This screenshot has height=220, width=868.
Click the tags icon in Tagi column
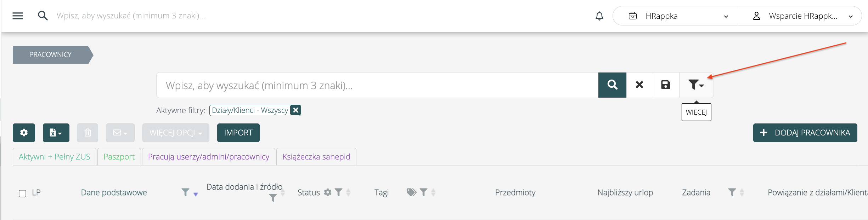(411, 192)
